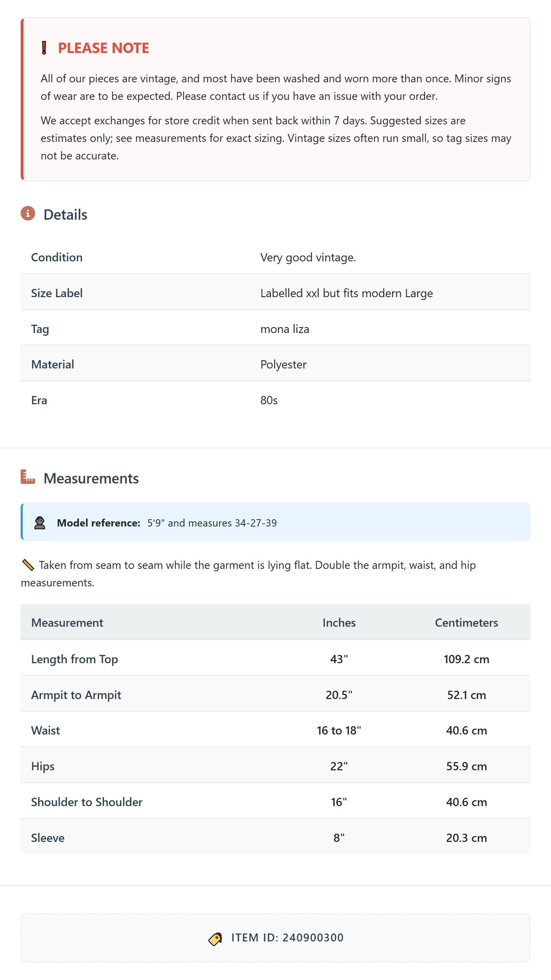Click the Details section heading
551x980 pixels.
(65, 215)
